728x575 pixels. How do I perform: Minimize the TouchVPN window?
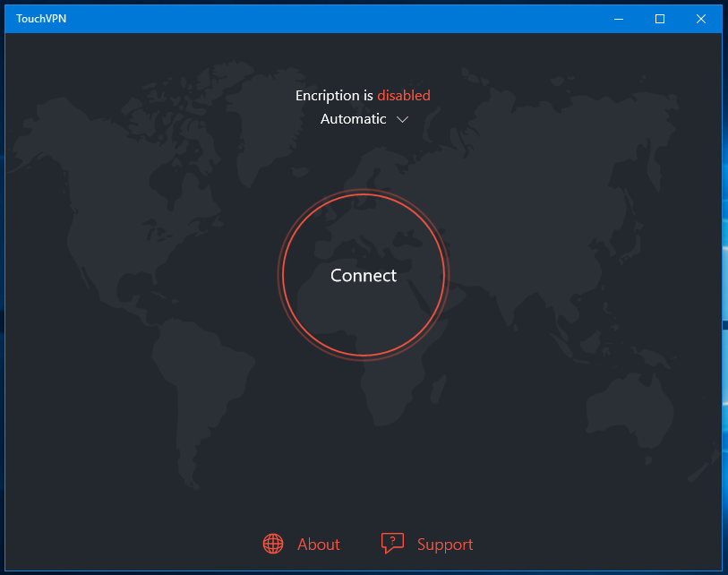pos(619,19)
